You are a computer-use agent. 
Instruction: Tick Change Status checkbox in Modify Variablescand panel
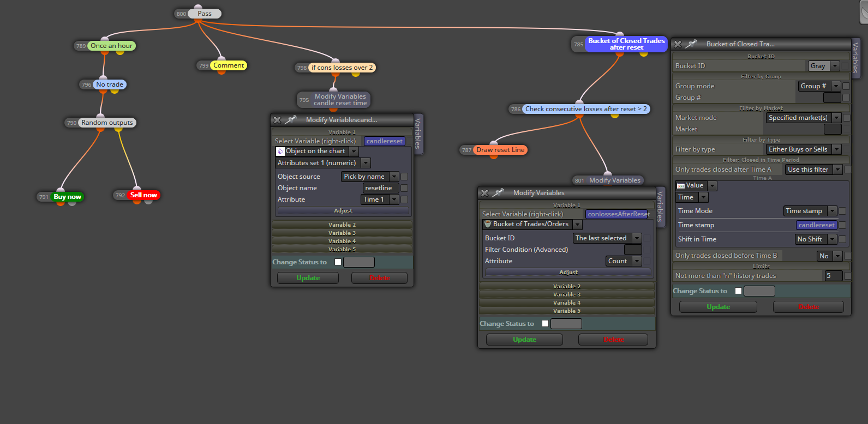coord(338,262)
